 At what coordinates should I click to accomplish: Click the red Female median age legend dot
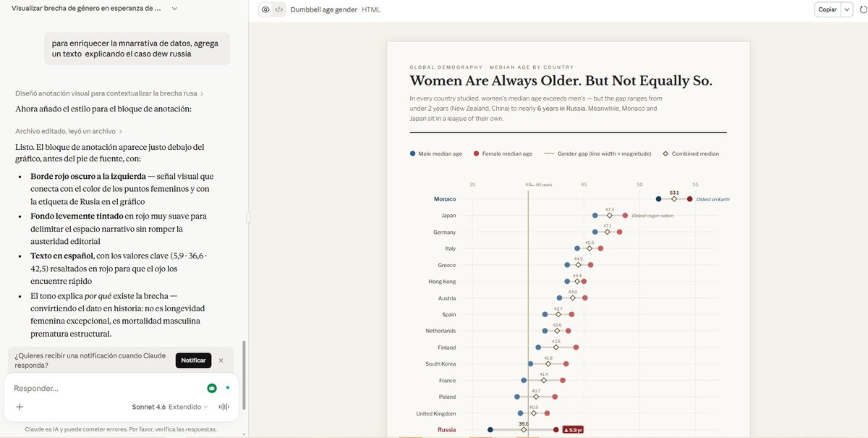point(476,153)
